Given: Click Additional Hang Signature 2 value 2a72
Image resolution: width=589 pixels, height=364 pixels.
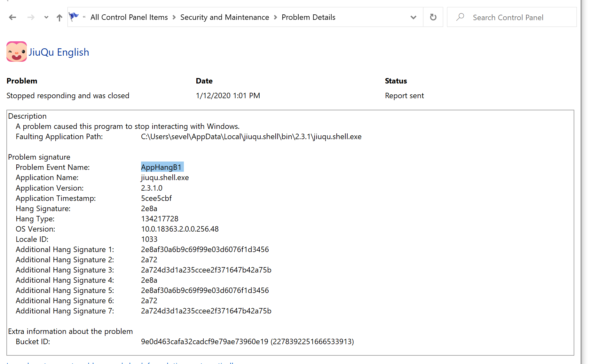Looking at the screenshot, I should coord(149,260).
